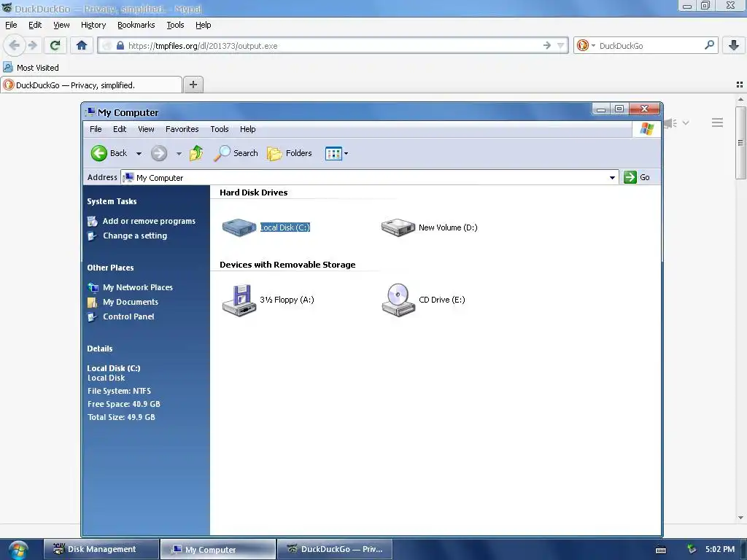Expand the Address bar dropdown
The height and width of the screenshot is (560, 747).
[x=612, y=178]
